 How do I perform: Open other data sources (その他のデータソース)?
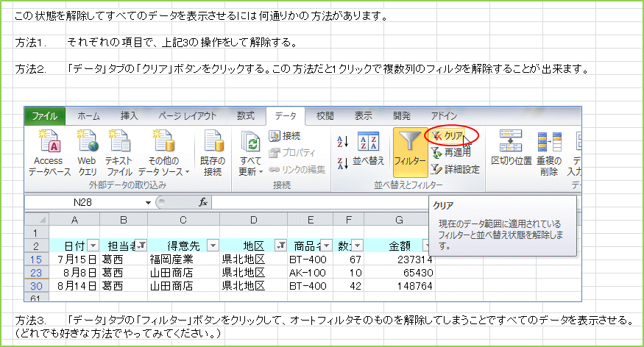(163, 153)
